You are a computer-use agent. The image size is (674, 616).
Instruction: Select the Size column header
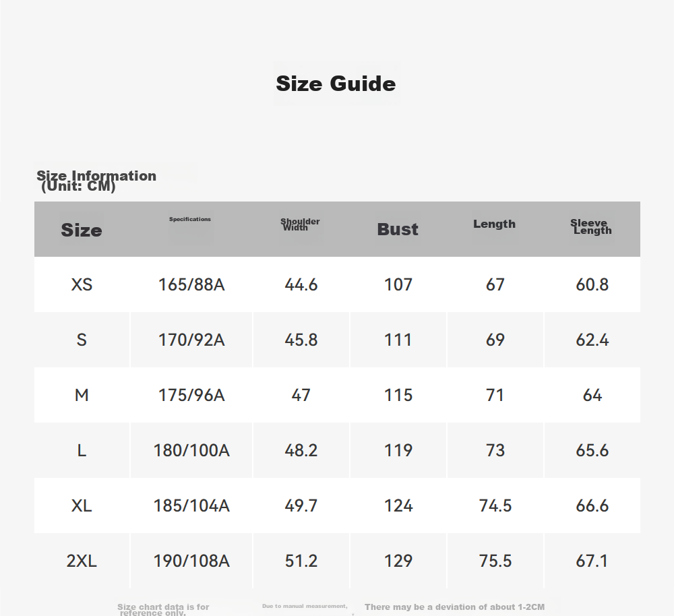[x=82, y=230]
